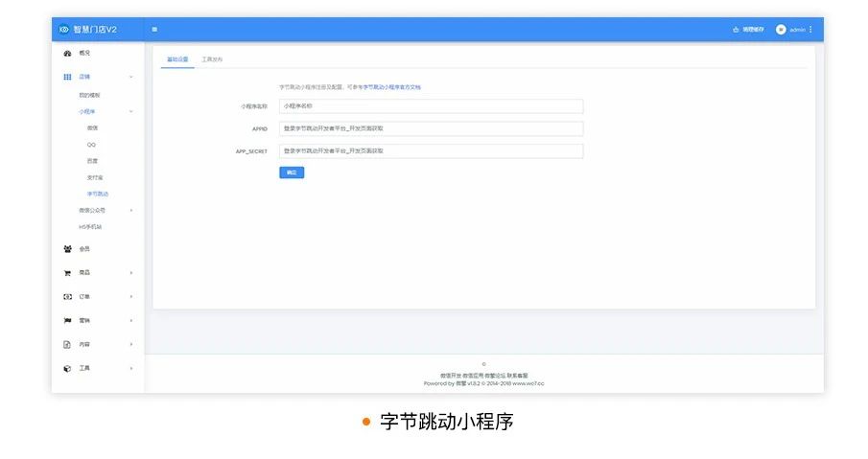Click the 清理缓存 text in header
Viewport: 868px width, 459px height.
[x=753, y=30]
